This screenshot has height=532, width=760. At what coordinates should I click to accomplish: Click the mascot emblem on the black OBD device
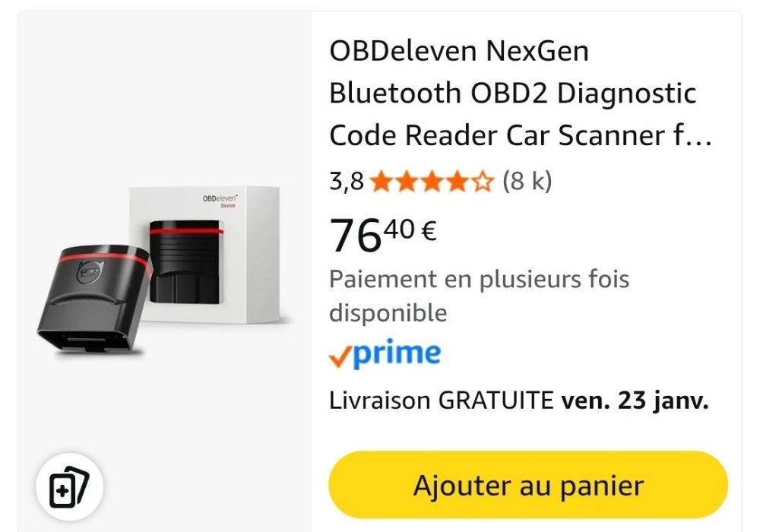coord(90,274)
